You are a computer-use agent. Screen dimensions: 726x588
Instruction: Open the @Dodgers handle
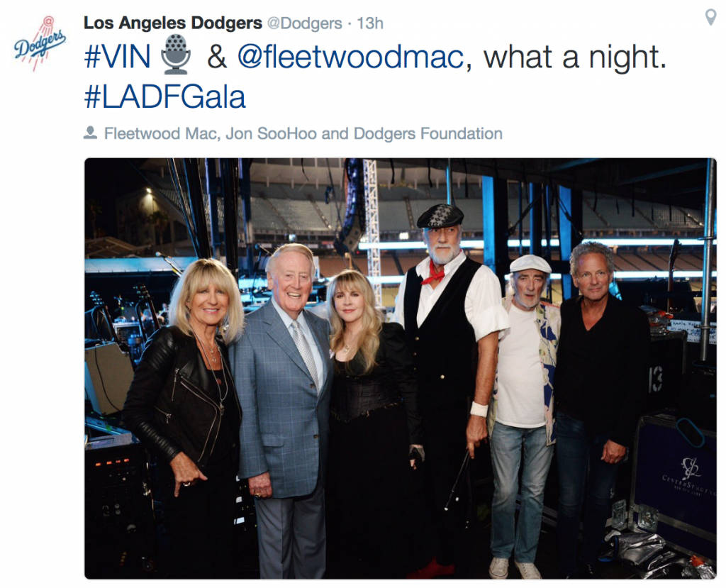[305, 23]
